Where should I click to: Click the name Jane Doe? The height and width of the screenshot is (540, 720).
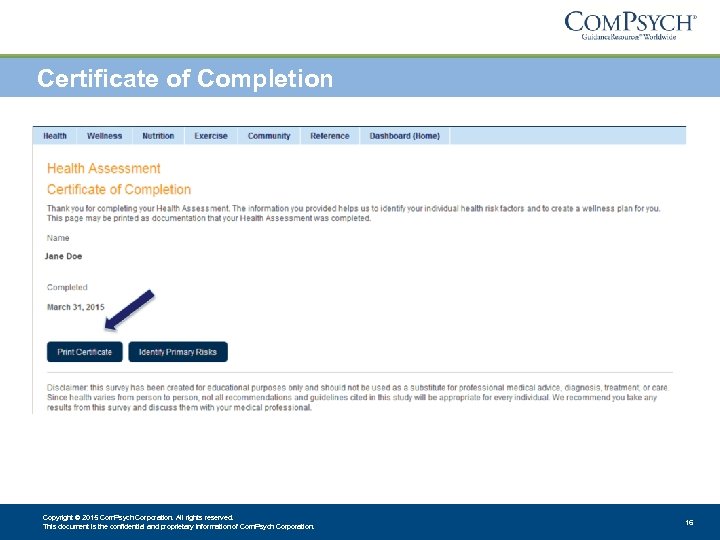[x=63, y=256]
